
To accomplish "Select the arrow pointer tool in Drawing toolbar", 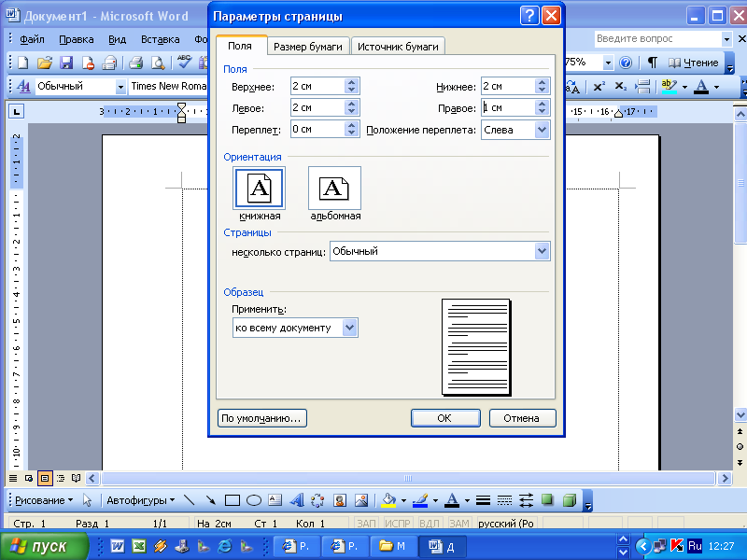I will point(87,500).
